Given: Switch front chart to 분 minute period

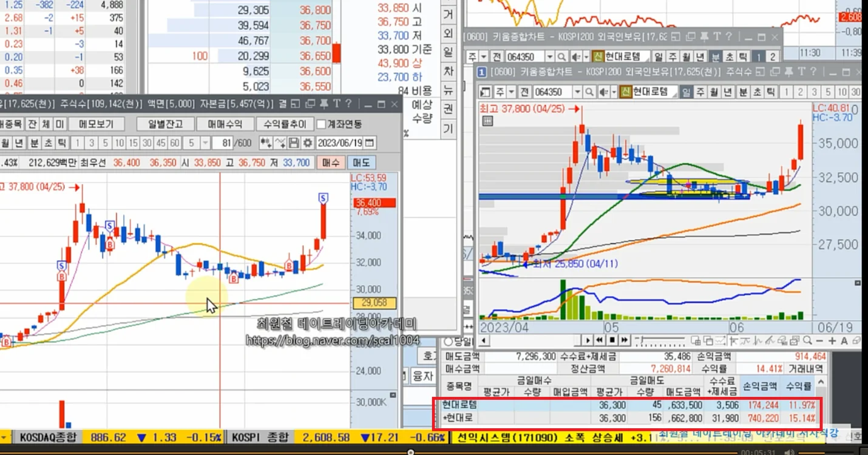Looking at the screenshot, I should click(744, 92).
